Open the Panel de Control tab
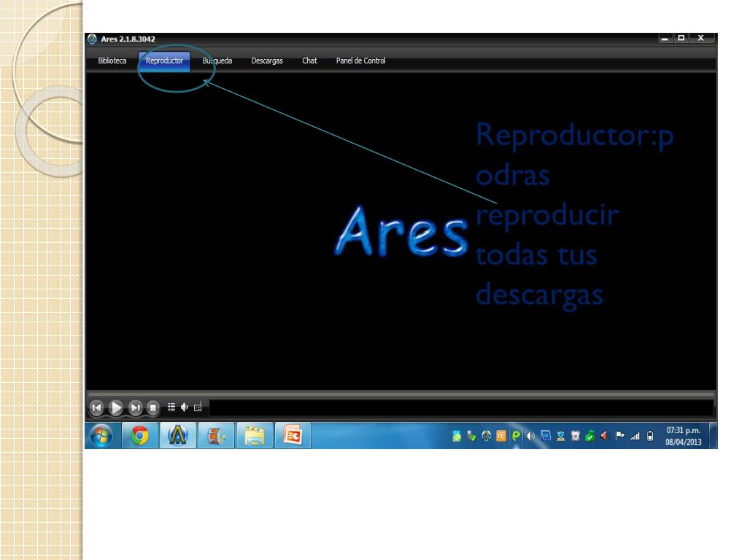 (x=360, y=61)
